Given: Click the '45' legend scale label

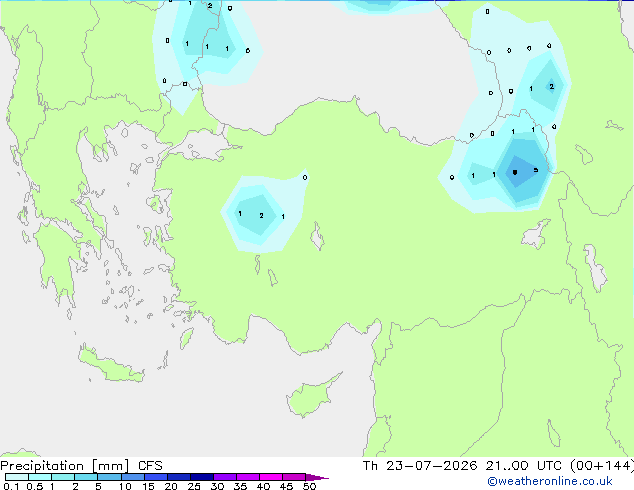Looking at the screenshot, I should click(x=286, y=486).
